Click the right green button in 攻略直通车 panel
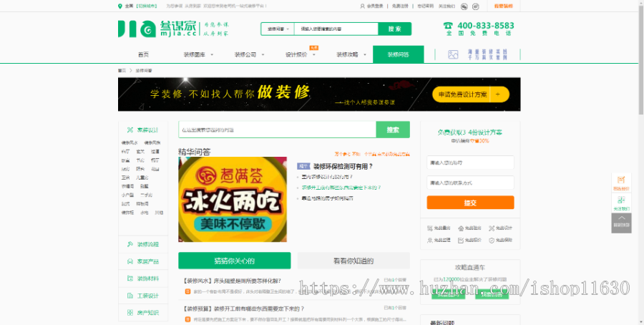 tap(492, 295)
